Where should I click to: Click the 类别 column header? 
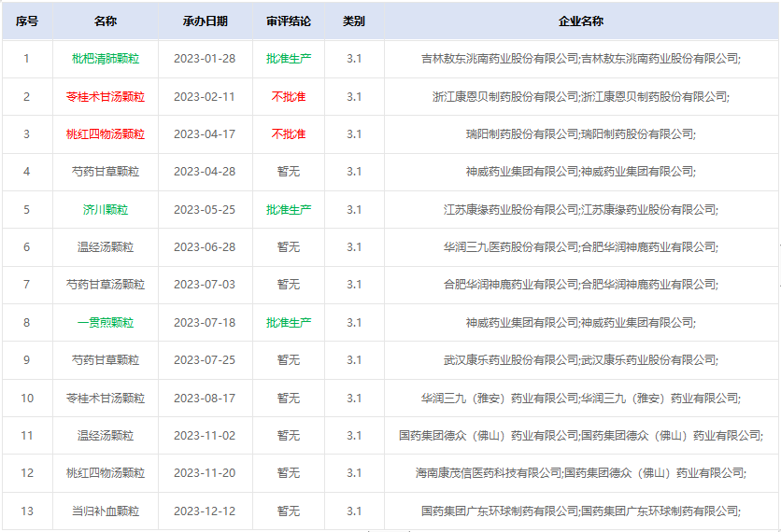click(x=354, y=21)
